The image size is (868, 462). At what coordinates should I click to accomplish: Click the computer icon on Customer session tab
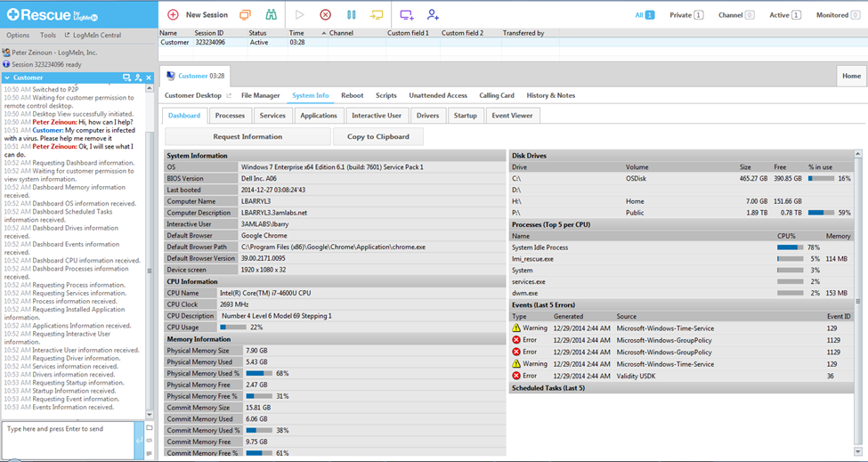pyautogui.click(x=171, y=76)
